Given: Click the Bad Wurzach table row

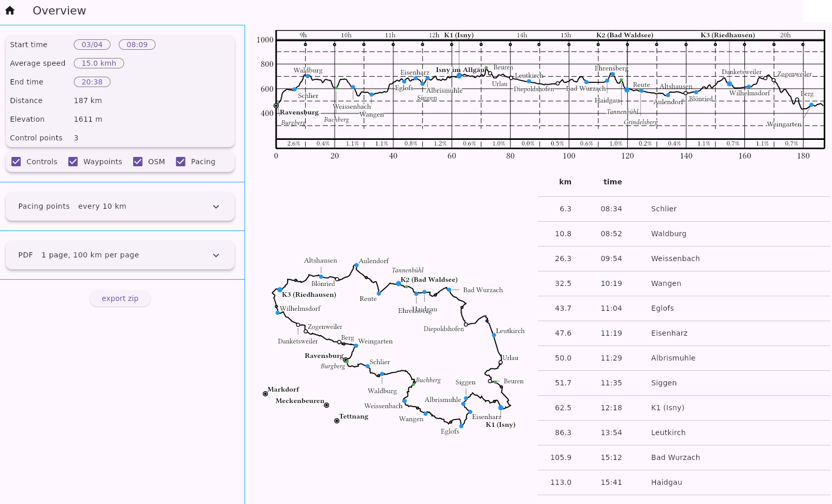Looking at the screenshot, I should (684, 457).
